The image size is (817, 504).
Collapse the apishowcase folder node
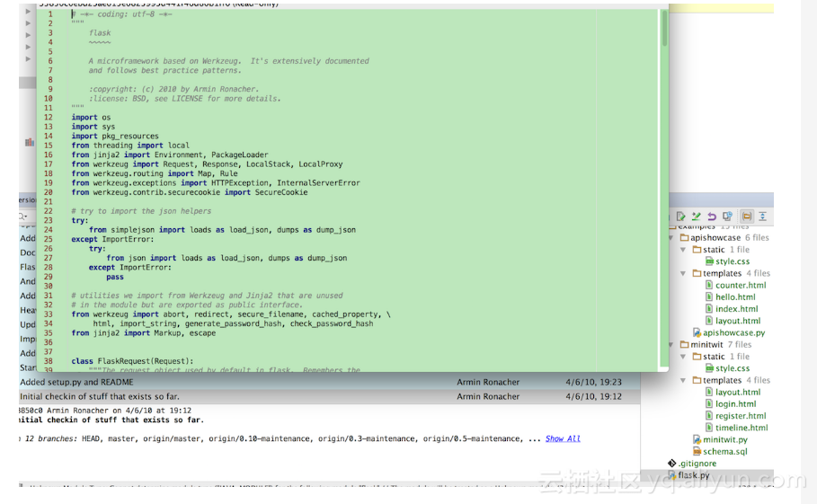point(671,238)
